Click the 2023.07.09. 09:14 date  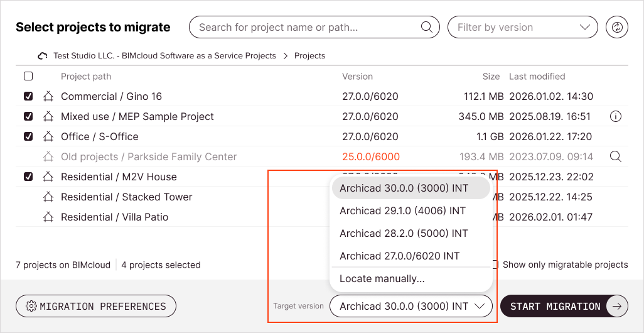551,156
